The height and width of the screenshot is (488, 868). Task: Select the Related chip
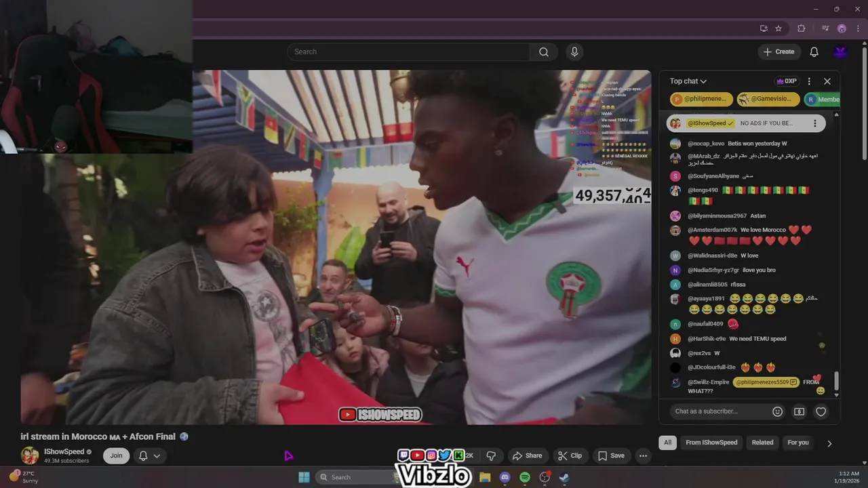762,443
